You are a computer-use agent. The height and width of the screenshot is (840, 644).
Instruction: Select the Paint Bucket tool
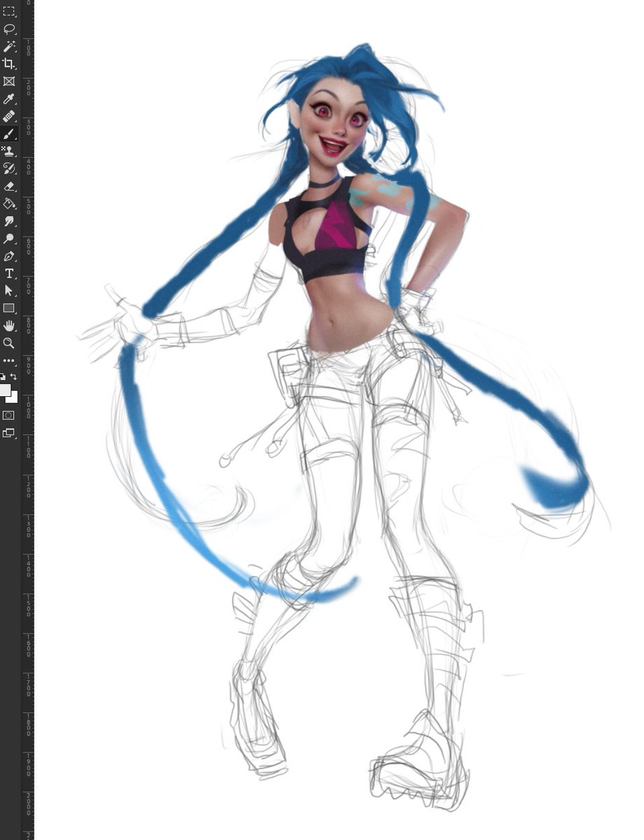(x=8, y=204)
